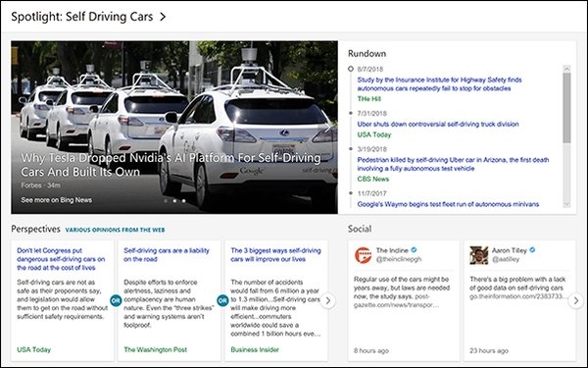
Task: Click Various opinions from the web label
Action: coord(115,230)
